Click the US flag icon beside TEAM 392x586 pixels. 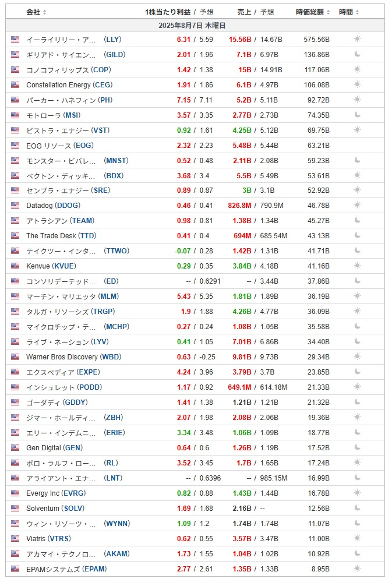[x=15, y=221]
